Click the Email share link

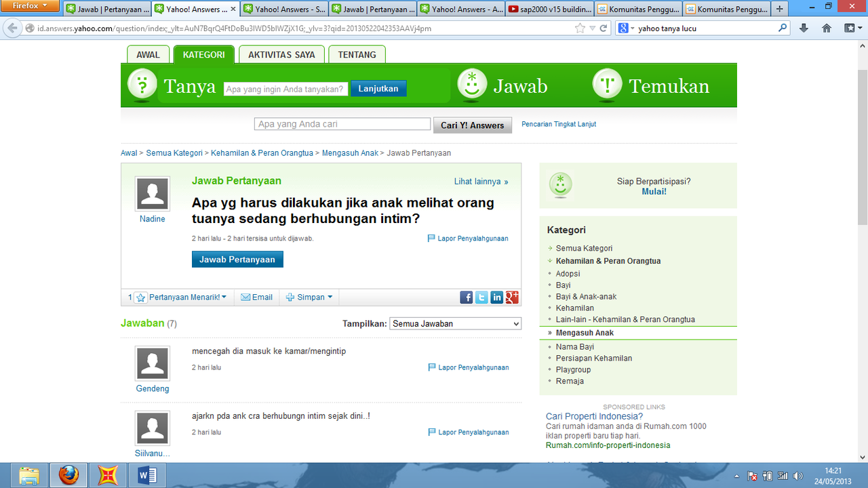[256, 297]
